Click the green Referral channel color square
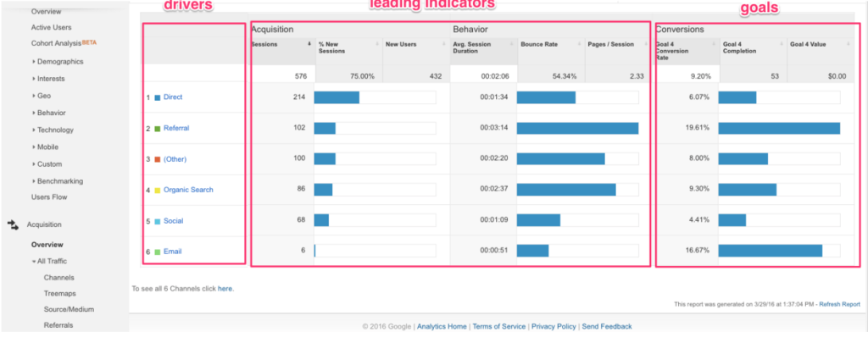This screenshot has width=868, height=343. pos(157,129)
